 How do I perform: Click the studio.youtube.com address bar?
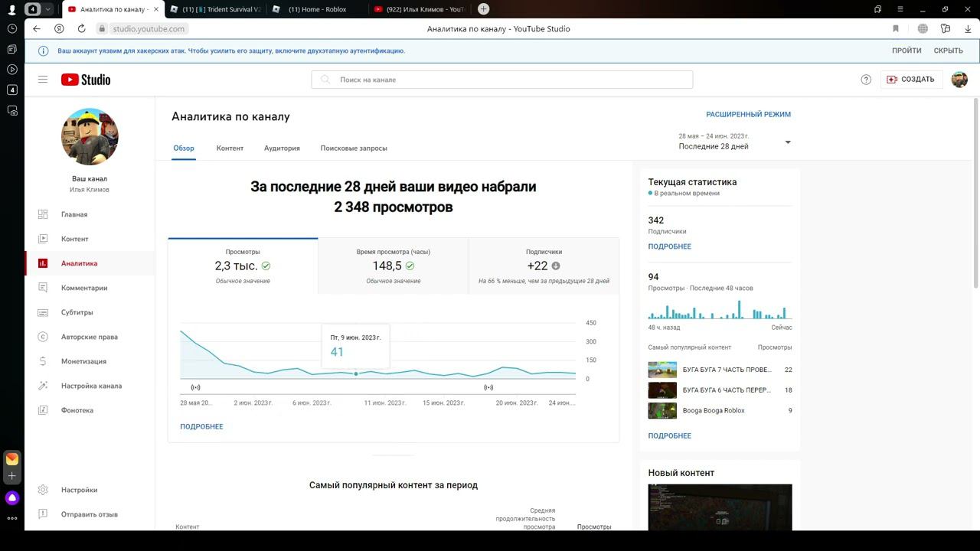(x=148, y=28)
